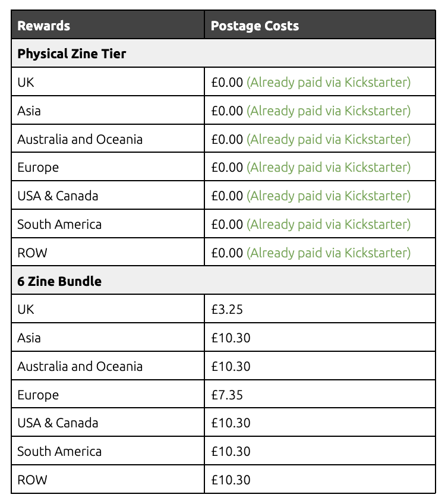Click Asia row under Physical Zine Tier
The image size is (448, 504).
(x=223, y=111)
